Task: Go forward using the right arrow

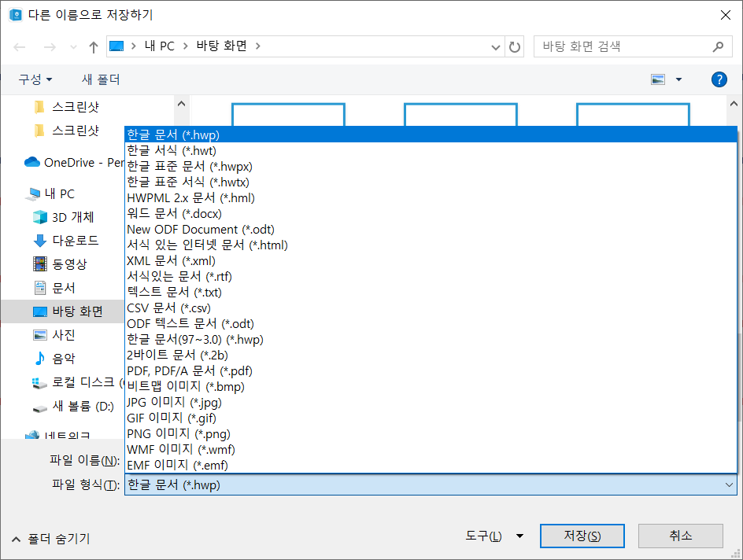Action: tap(50, 47)
